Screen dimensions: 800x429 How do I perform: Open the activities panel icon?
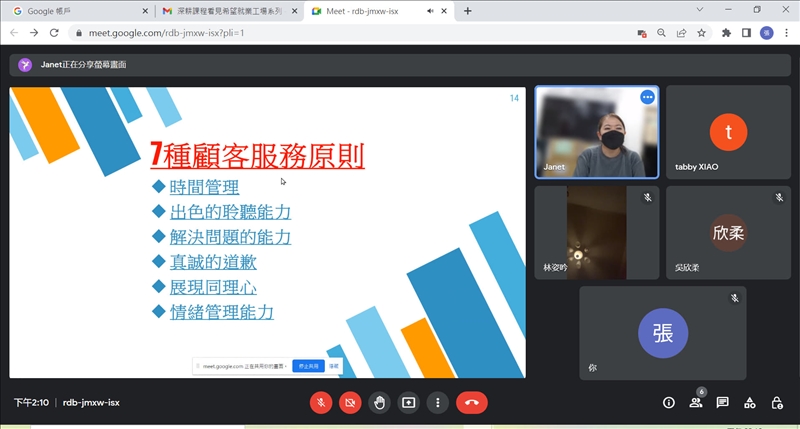tap(750, 402)
